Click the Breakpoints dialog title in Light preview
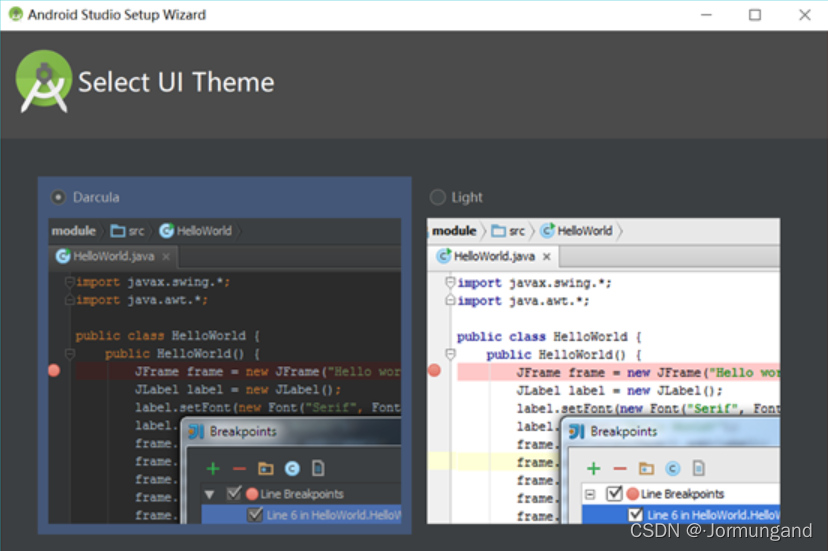This screenshot has width=828, height=551. 624,432
